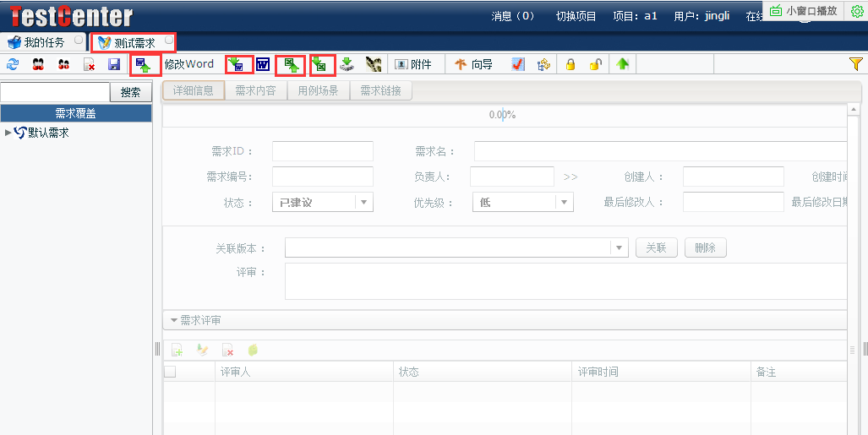Click the >> button beside 负责人
The width and height of the screenshot is (868, 435).
coord(570,177)
